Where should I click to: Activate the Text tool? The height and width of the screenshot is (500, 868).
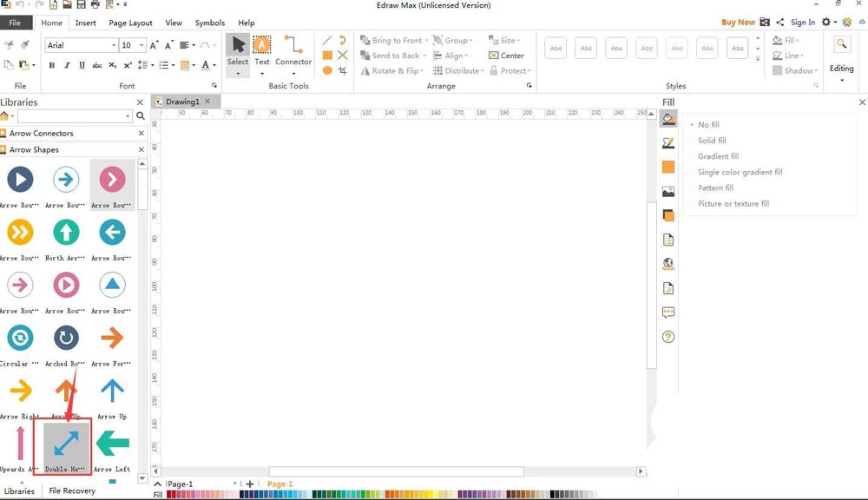(262, 55)
